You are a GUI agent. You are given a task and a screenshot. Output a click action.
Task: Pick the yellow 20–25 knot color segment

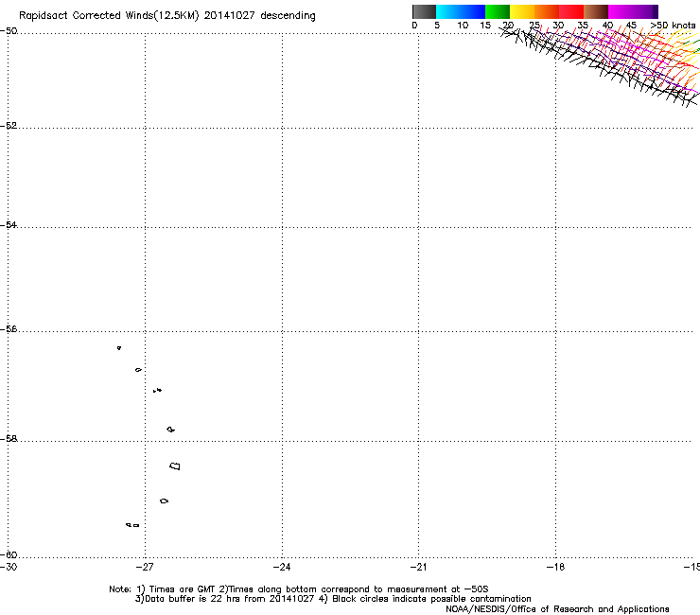click(x=522, y=11)
